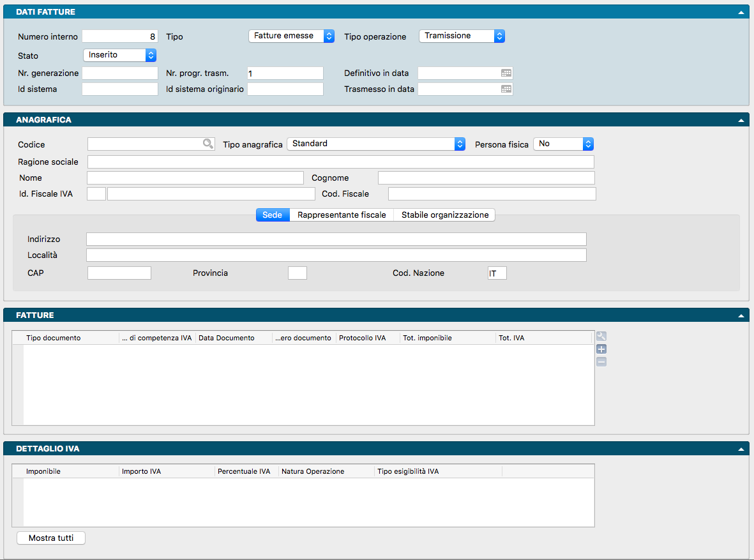Image resolution: width=754 pixels, height=560 pixels.
Task: Open the Persona fisica dropdown
Action: [x=563, y=144]
